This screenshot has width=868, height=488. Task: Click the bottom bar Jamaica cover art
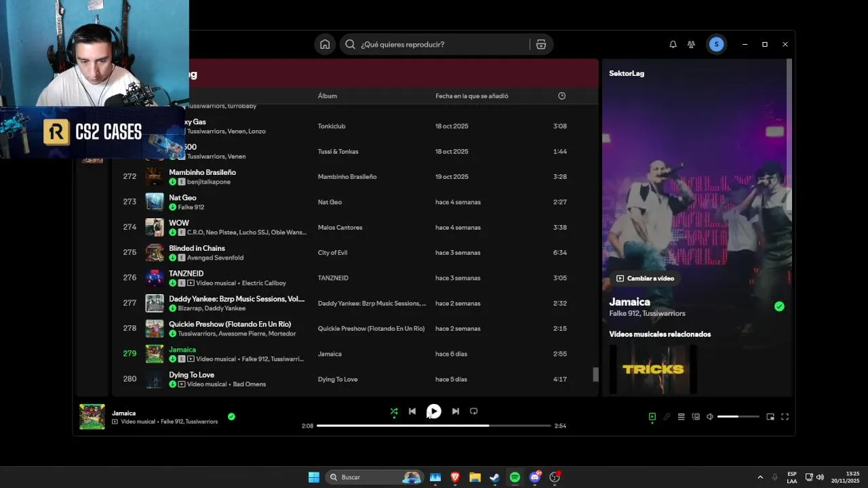pyautogui.click(x=92, y=417)
